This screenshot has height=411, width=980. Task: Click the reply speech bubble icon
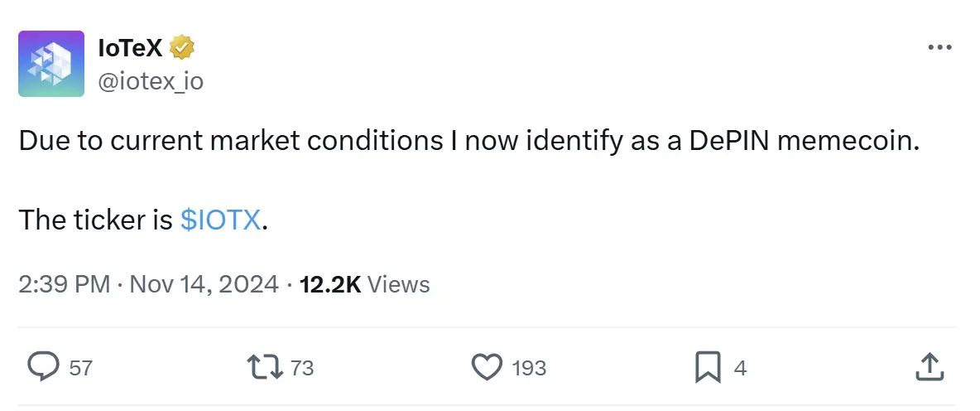point(43,366)
